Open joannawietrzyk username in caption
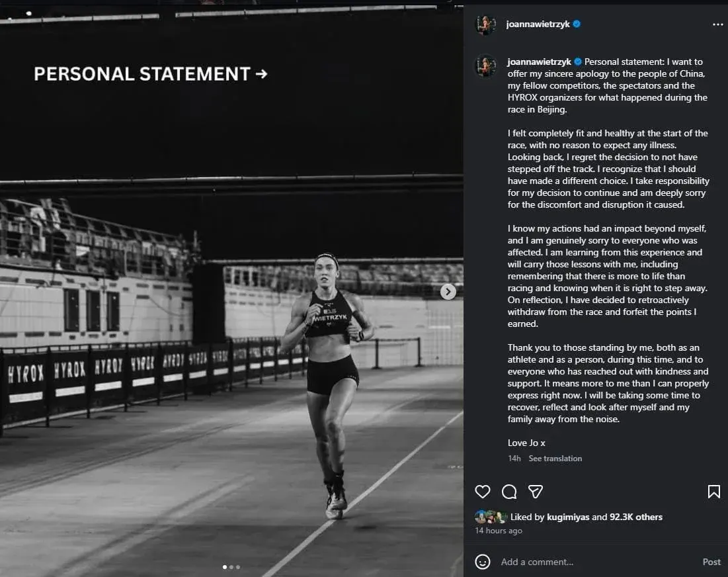Image resolution: width=728 pixels, height=577 pixels. pos(539,62)
